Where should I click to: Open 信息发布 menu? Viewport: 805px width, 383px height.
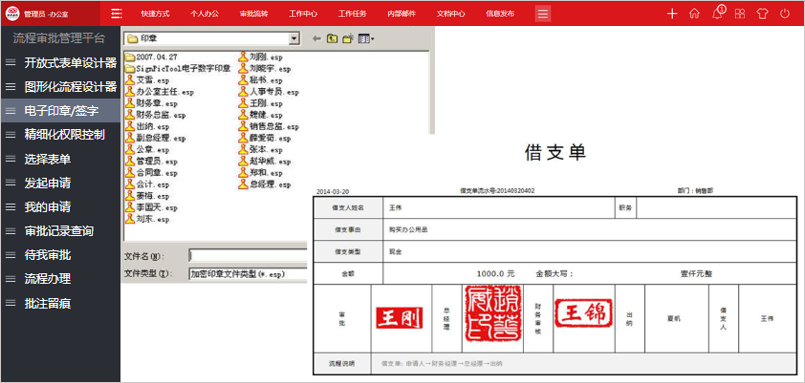pos(500,14)
